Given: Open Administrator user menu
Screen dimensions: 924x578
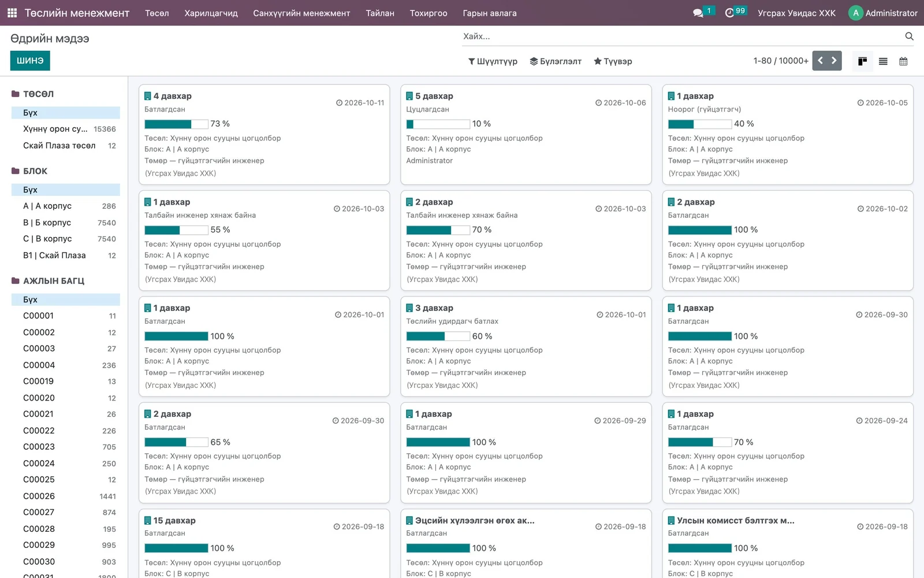Looking at the screenshot, I should click(882, 13).
